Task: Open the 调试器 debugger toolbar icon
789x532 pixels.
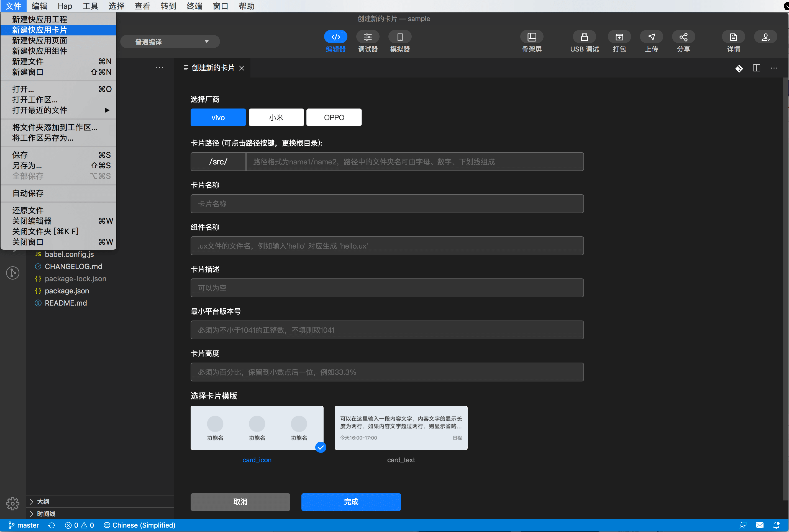Action: click(x=368, y=37)
